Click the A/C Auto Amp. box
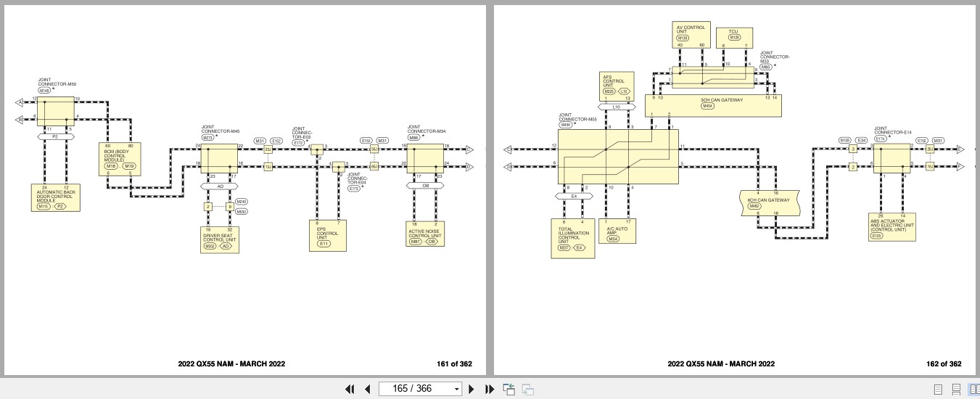The height and width of the screenshot is (399, 980). point(617,230)
